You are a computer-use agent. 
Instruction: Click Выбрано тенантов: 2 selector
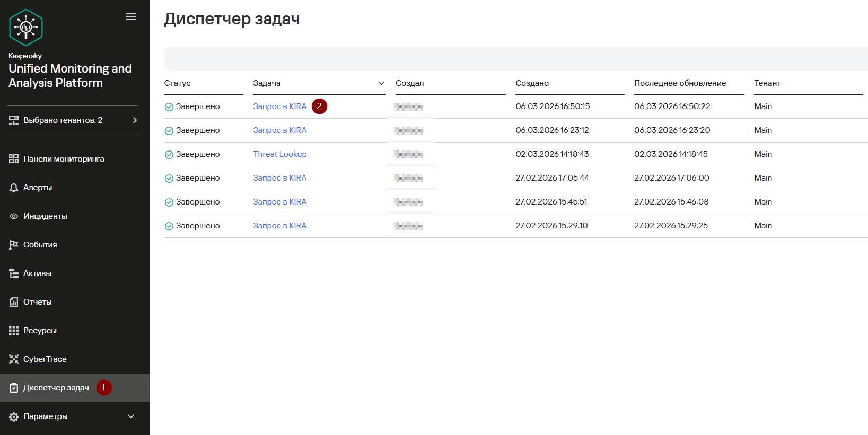(73, 120)
